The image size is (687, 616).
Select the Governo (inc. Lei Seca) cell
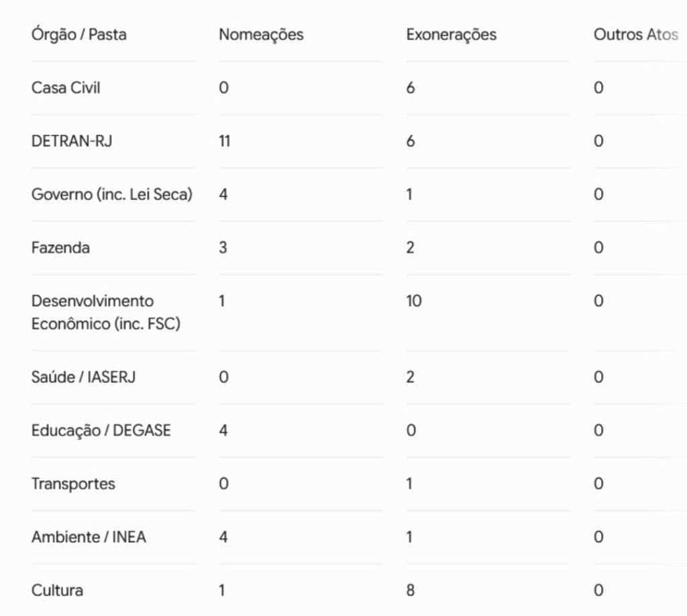(112, 194)
